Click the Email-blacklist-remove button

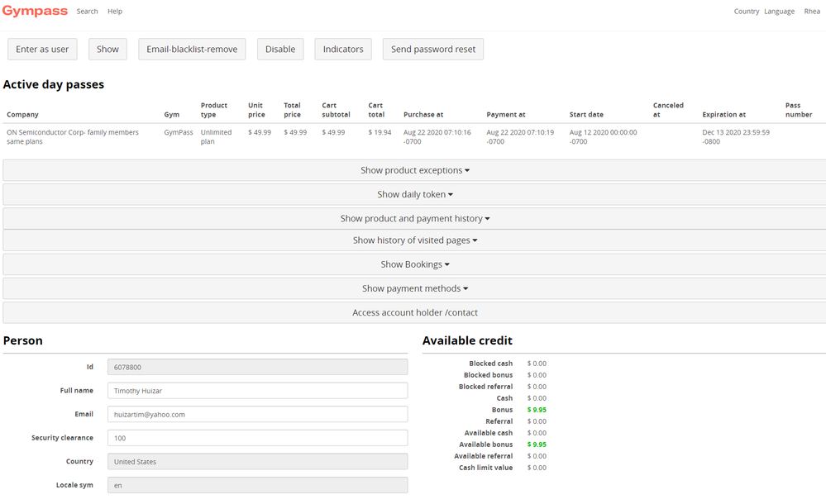click(192, 50)
